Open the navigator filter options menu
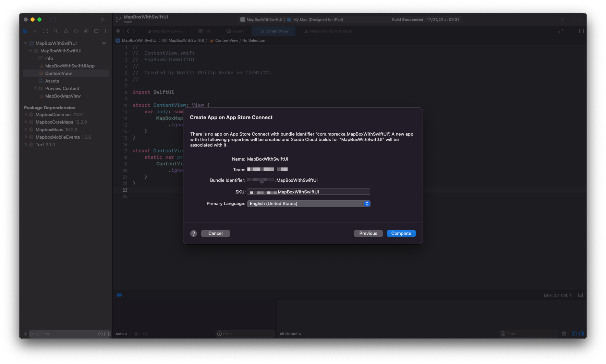The height and width of the screenshot is (364, 606). [35, 334]
